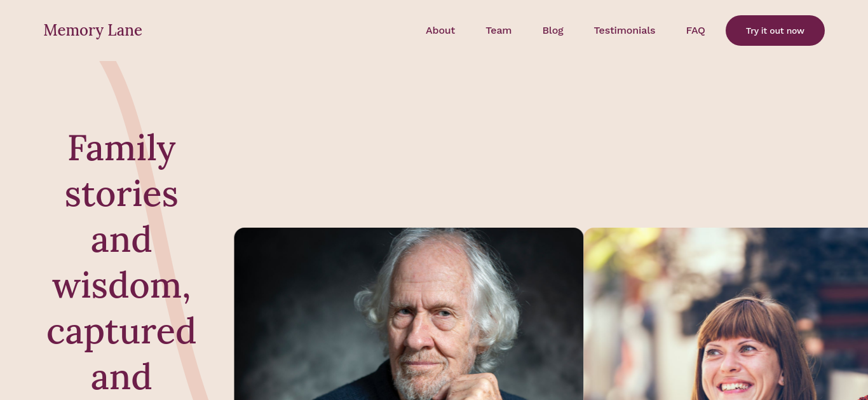The height and width of the screenshot is (400, 868).
Task: Click the last 'and' in the headline
Action: 121,377
